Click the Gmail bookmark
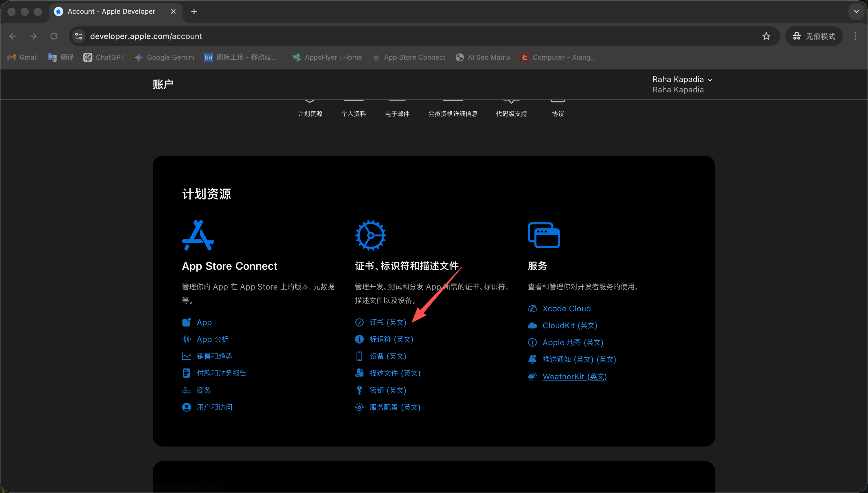This screenshot has width=868, height=493. coord(23,57)
